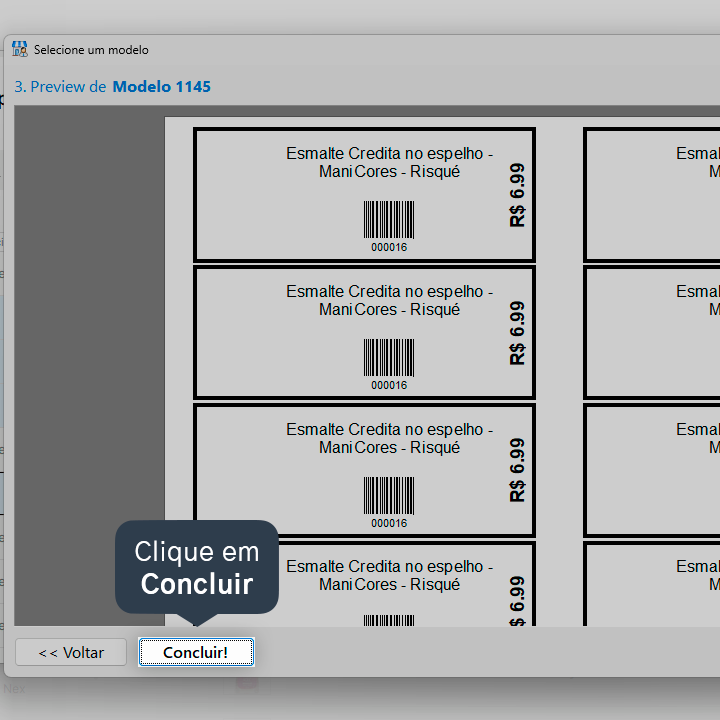Go back with the << Voltar button

tap(71, 652)
